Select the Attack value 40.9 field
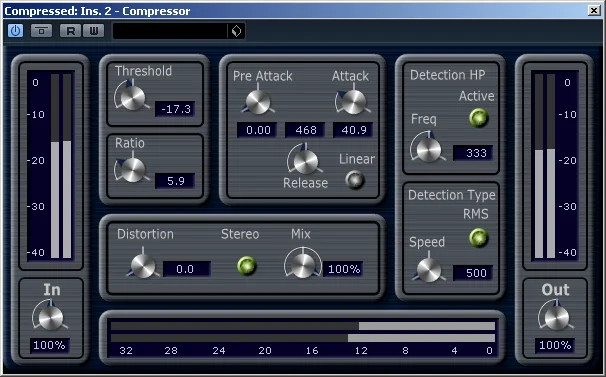The height and width of the screenshot is (377, 606). click(353, 130)
